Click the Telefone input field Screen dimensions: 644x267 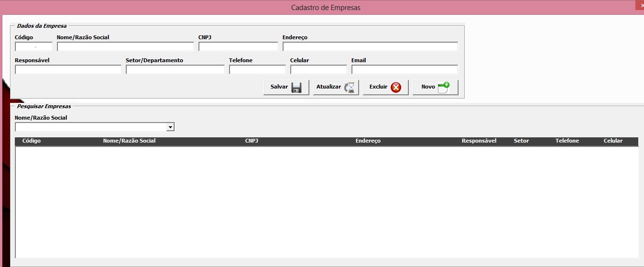257,69
